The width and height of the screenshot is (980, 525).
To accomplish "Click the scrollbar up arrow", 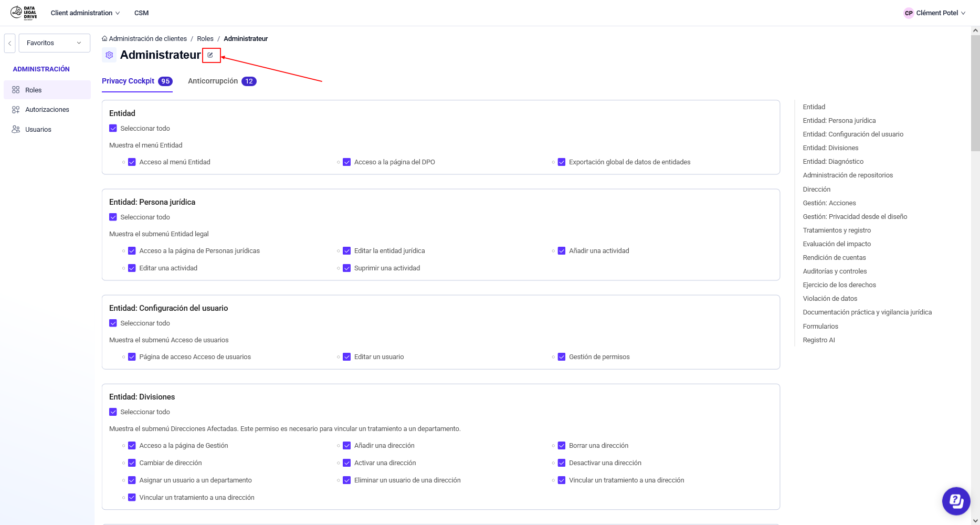I will pyautogui.click(x=975, y=30).
